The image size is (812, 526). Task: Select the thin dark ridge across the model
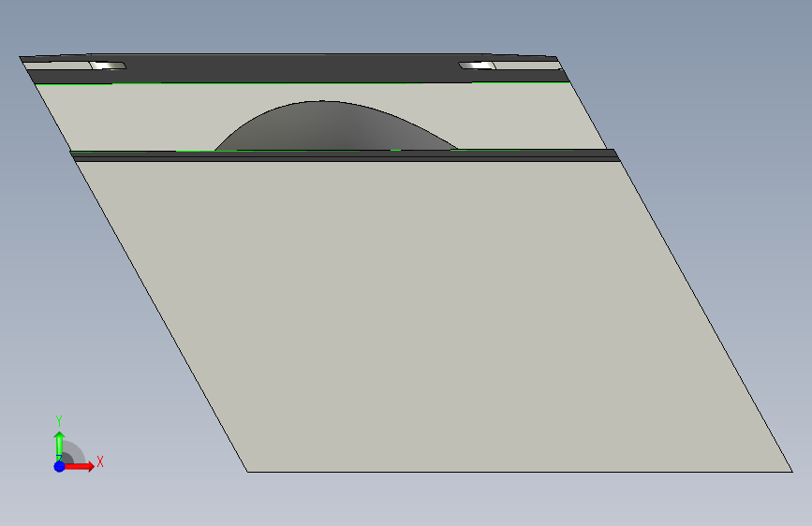[x=345, y=155]
